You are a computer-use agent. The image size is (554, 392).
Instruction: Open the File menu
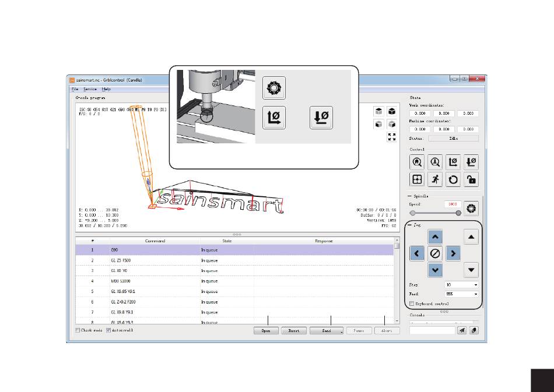coord(75,89)
